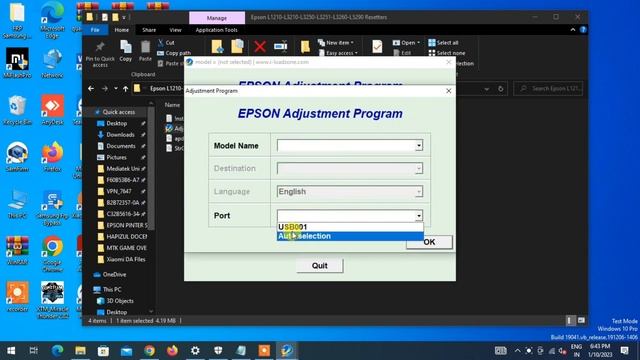
Task: Click the OK button
Action: click(x=429, y=242)
